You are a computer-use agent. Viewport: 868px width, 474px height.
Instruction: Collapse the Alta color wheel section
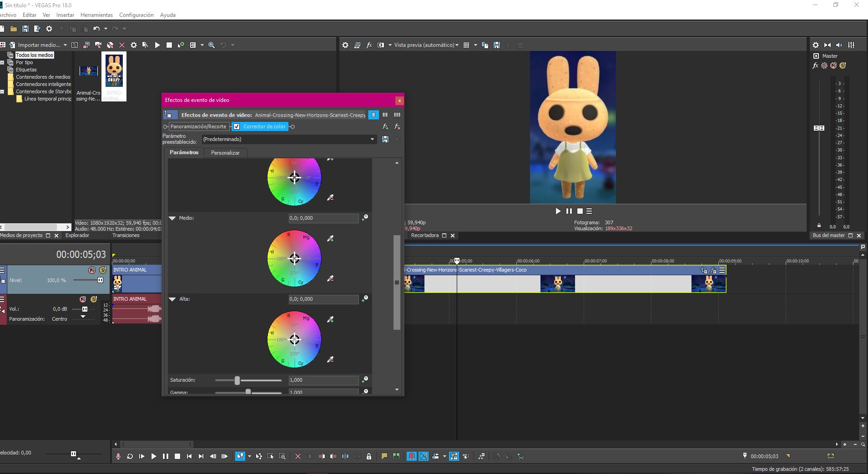tap(172, 299)
